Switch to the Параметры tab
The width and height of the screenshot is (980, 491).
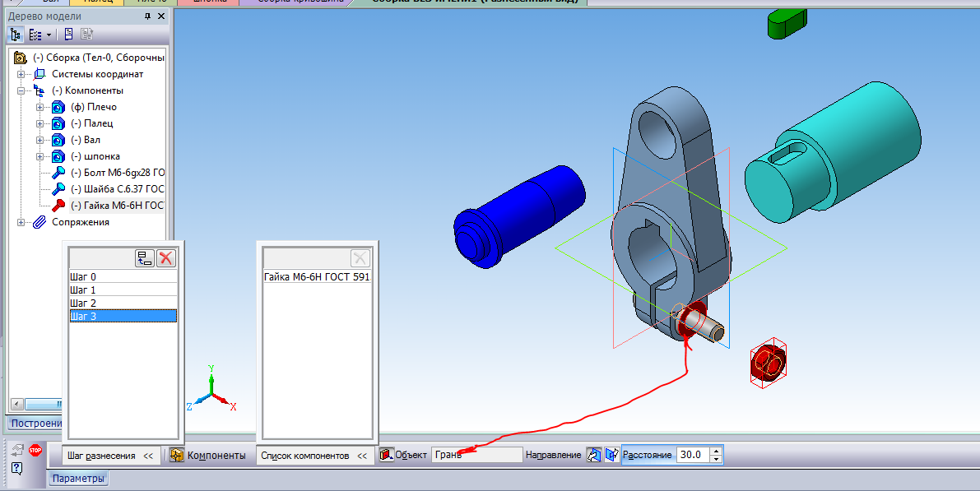tap(80, 479)
